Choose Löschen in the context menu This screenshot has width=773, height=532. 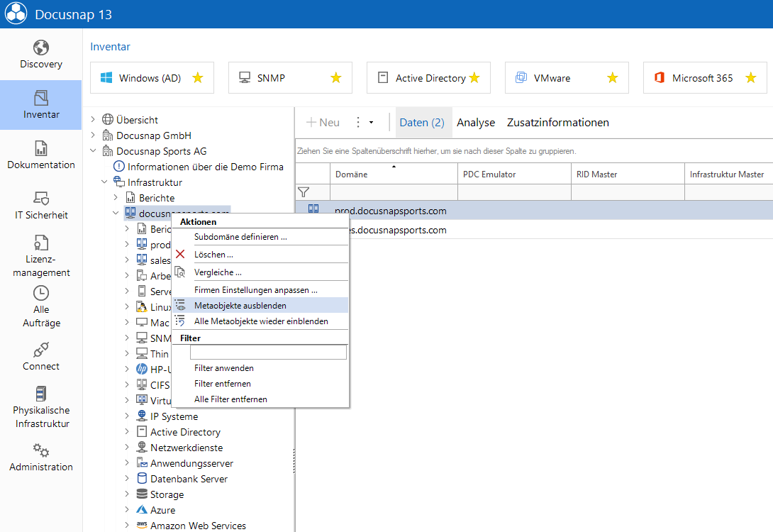tap(260, 255)
